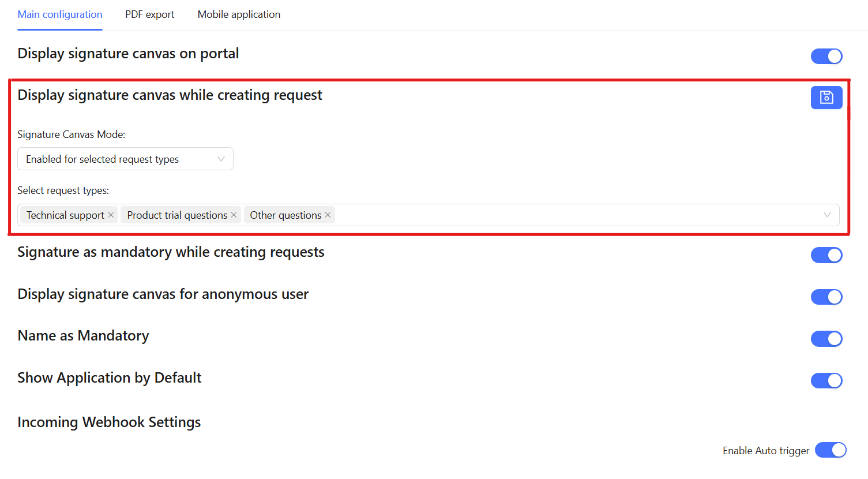Expand the request types dropdown arrow
The height and width of the screenshot is (479, 868).
click(x=827, y=215)
